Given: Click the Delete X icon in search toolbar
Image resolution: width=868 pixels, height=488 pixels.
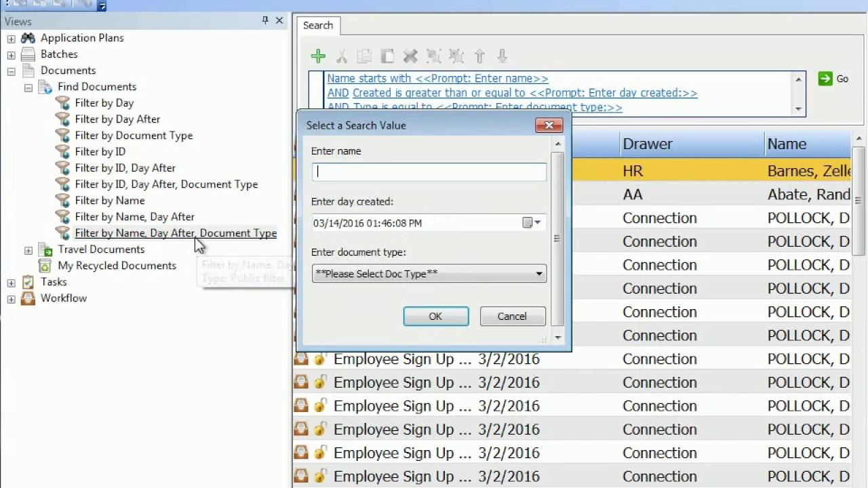Looking at the screenshot, I should click(x=410, y=56).
